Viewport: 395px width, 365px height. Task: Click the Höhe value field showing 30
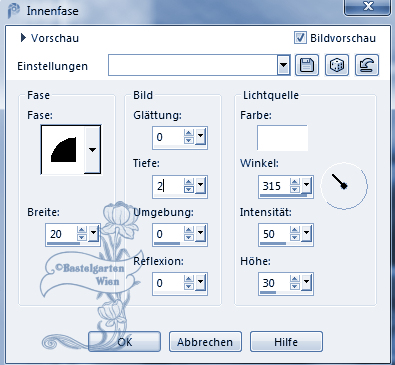[x=275, y=283]
